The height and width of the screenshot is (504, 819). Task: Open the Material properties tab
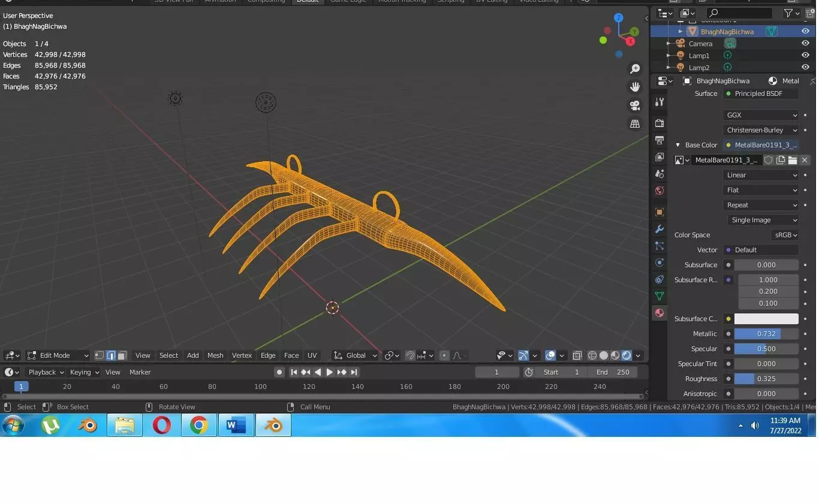(660, 313)
